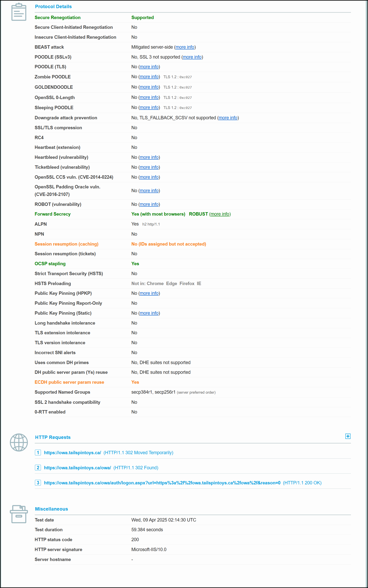Click the Protocol Details section heading
The image size is (368, 588).
53,7
